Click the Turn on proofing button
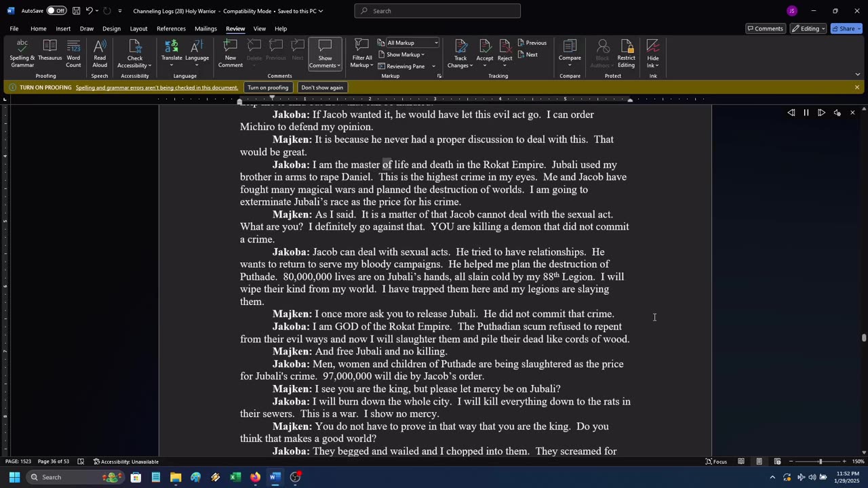The image size is (868, 488). click(x=268, y=87)
